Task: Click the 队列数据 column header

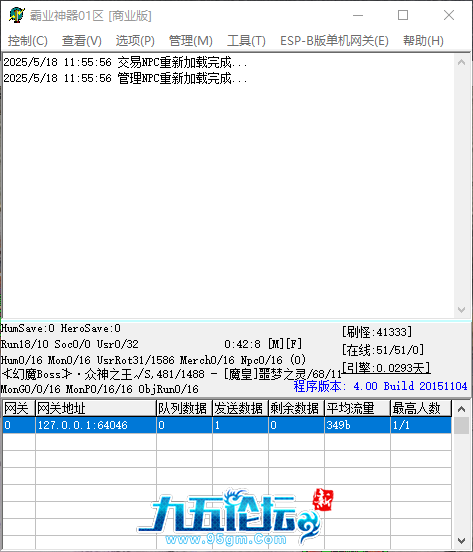Action: pyautogui.click(x=184, y=408)
